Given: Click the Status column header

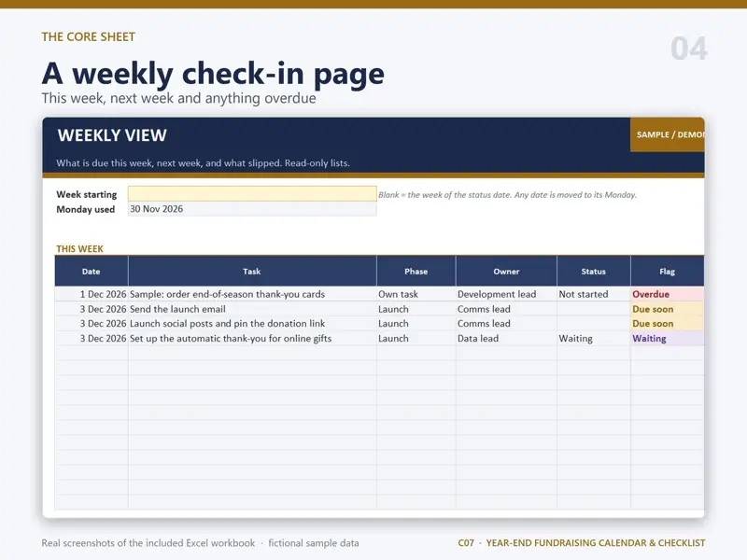Looking at the screenshot, I should point(594,272).
